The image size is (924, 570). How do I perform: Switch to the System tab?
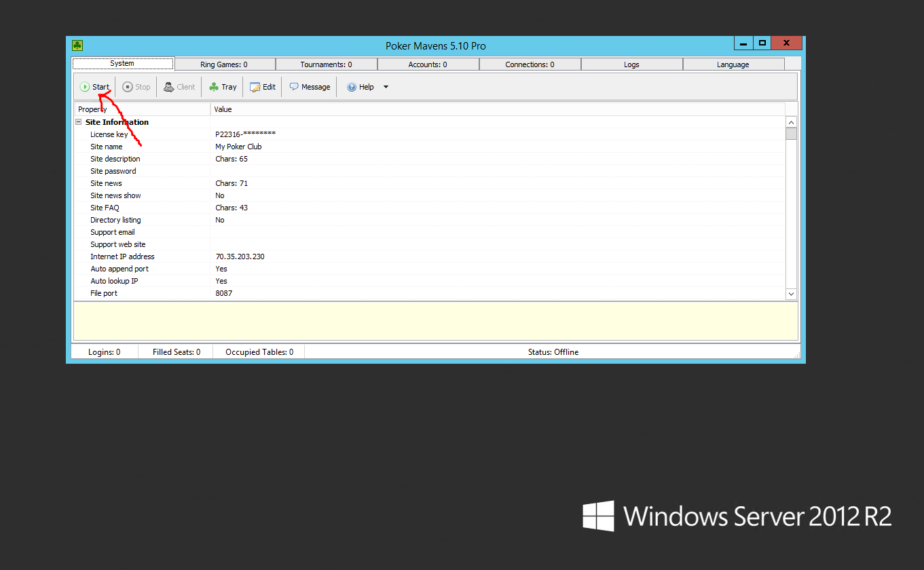pyautogui.click(x=123, y=64)
